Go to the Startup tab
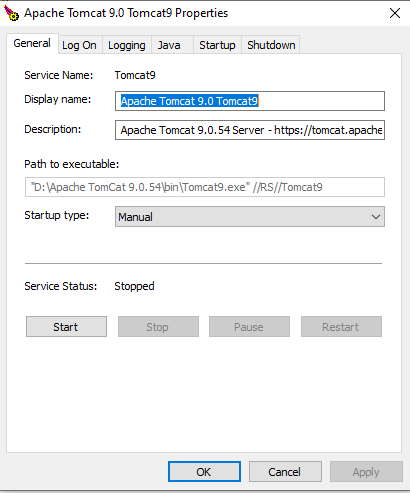The height and width of the screenshot is (493, 410). [x=217, y=45]
